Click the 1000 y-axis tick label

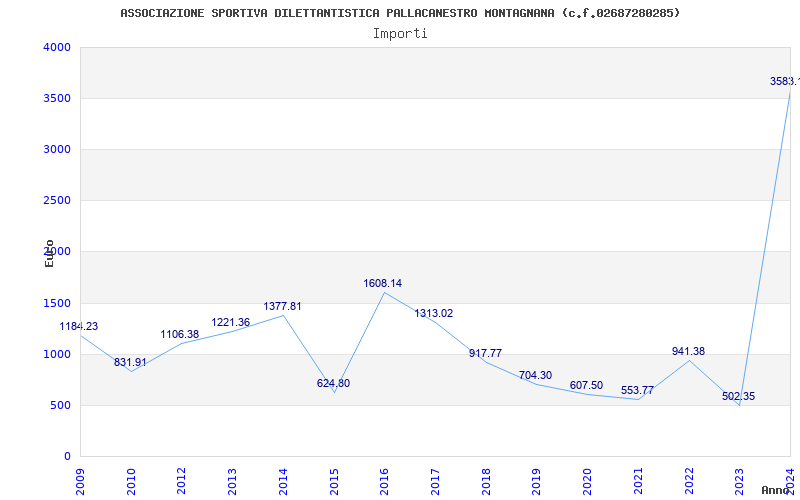tap(57, 355)
